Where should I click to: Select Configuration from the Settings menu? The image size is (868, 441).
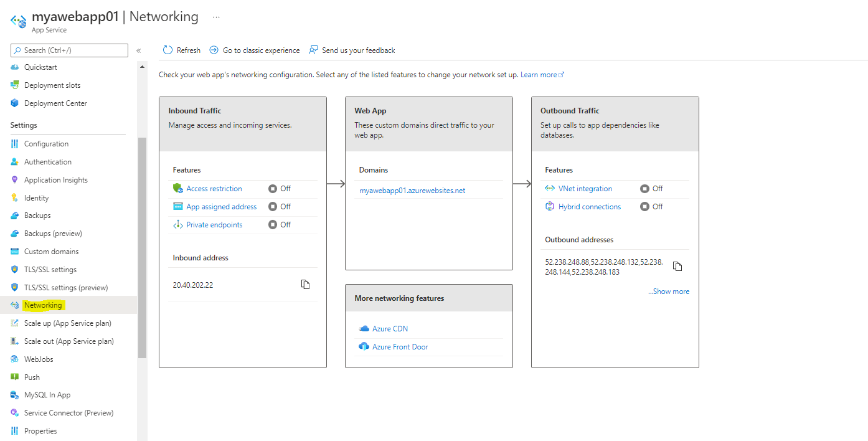[x=46, y=144]
